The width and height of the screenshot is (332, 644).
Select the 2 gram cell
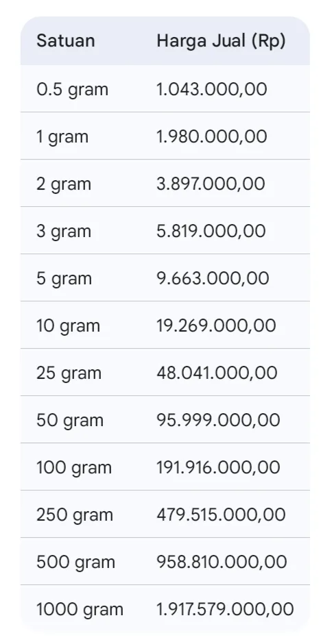pos(63,184)
